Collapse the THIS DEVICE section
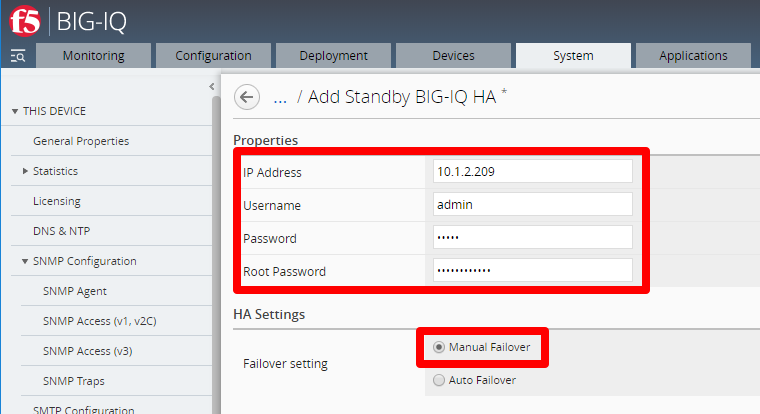 click(15, 111)
